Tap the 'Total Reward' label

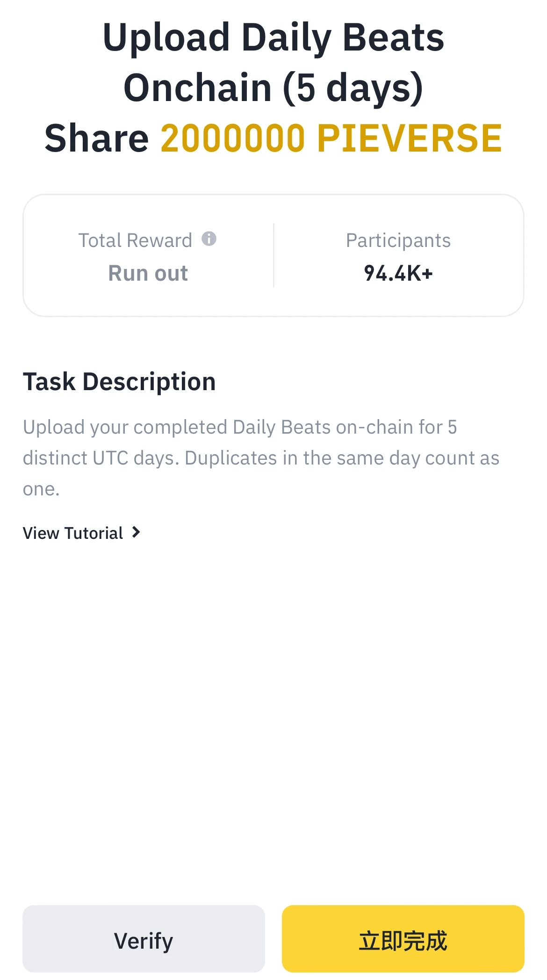click(x=135, y=240)
